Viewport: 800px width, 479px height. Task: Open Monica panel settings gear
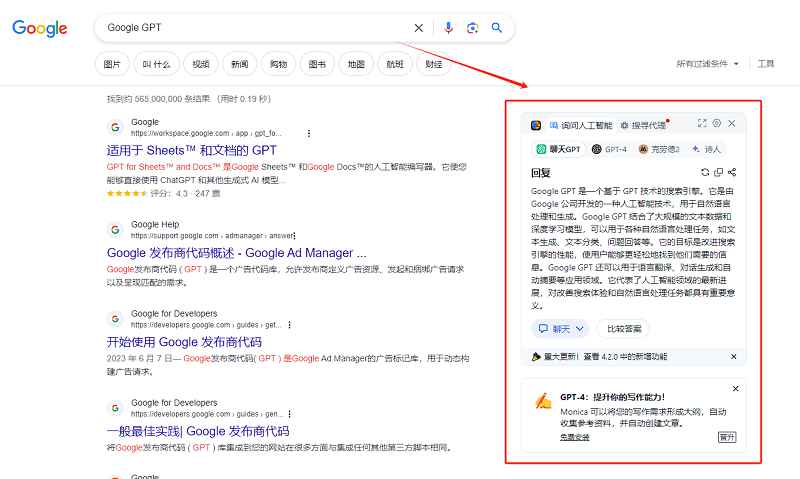point(717,123)
